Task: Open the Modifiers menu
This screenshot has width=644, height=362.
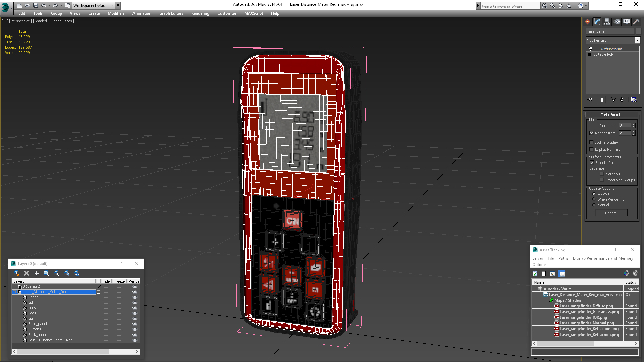Action: [x=116, y=13]
